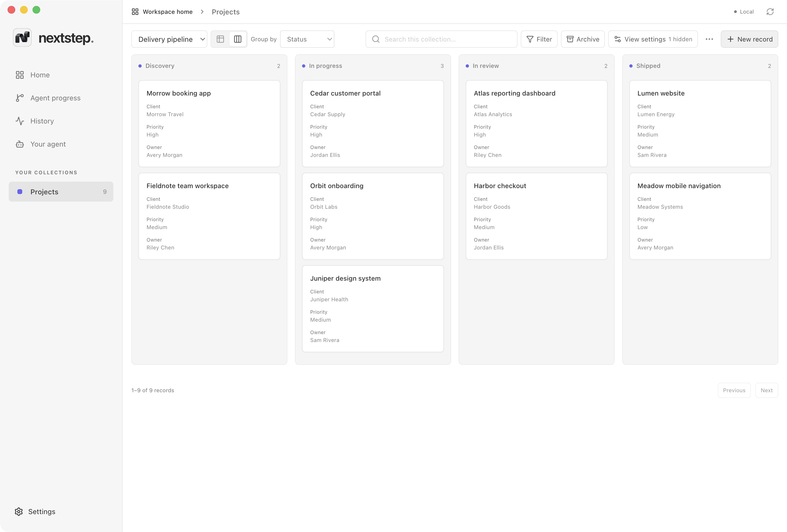Click the Filter button
787x532 pixels.
coord(539,39)
